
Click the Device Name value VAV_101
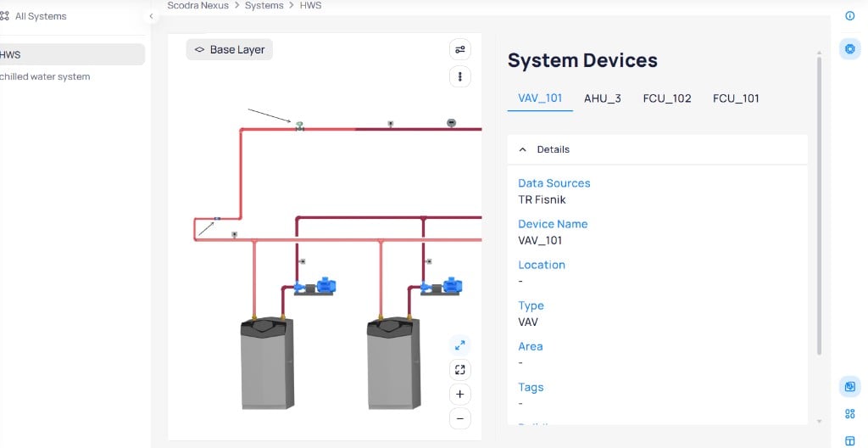[x=540, y=241]
